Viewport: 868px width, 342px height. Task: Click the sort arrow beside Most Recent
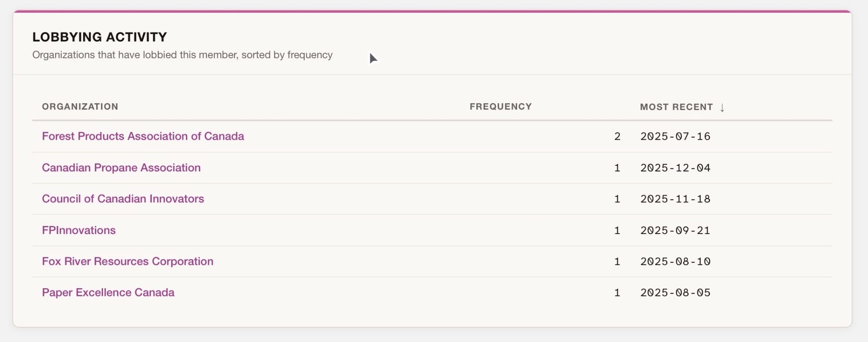pyautogui.click(x=722, y=107)
